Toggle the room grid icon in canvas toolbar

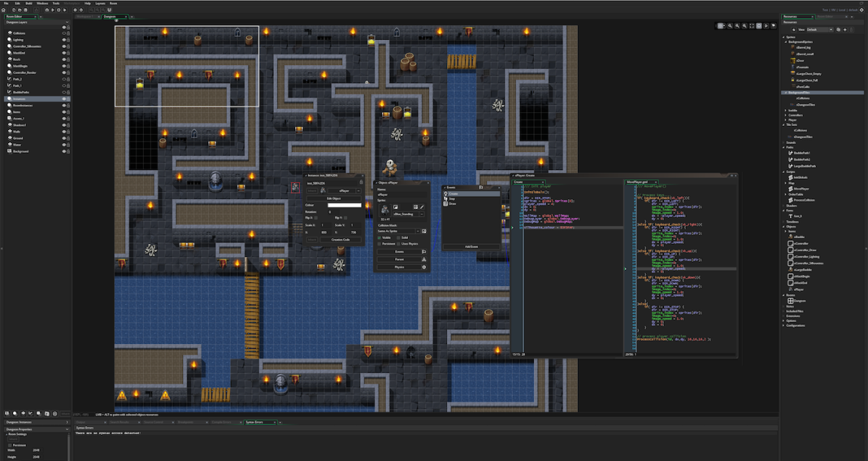pos(720,25)
